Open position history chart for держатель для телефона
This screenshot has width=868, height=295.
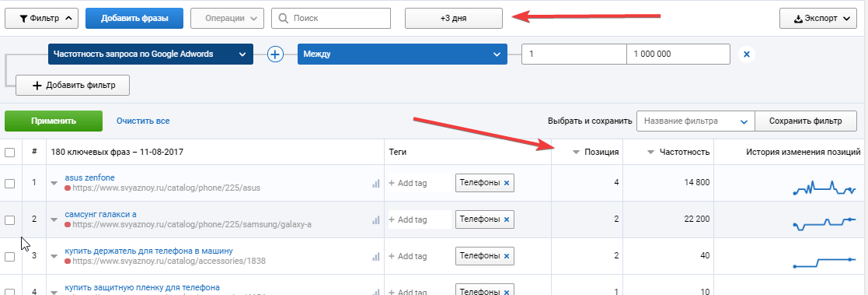tap(824, 262)
